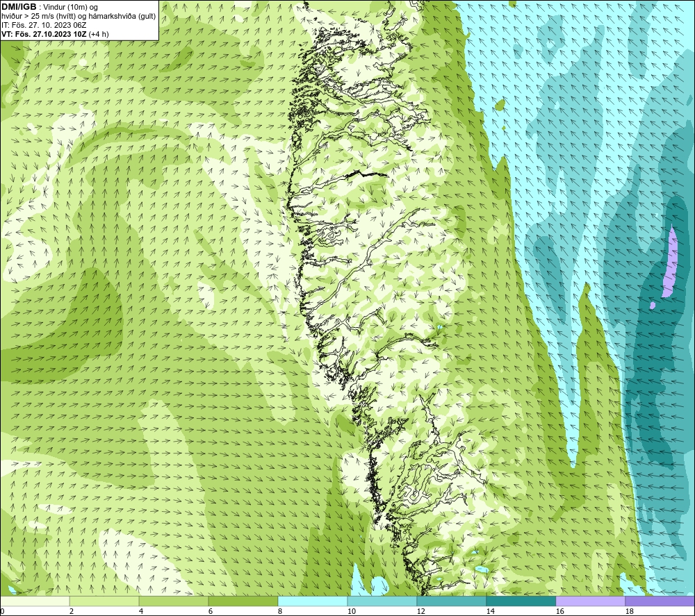Click the 2–4 m/s light green swatch
Screen dimensions: 695x616
[x=104, y=601]
